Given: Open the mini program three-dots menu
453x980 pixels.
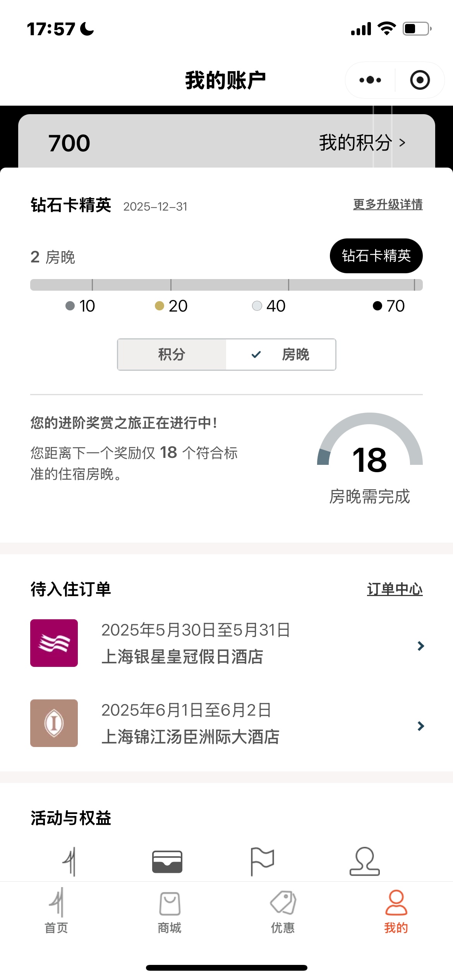Looking at the screenshot, I should [370, 80].
